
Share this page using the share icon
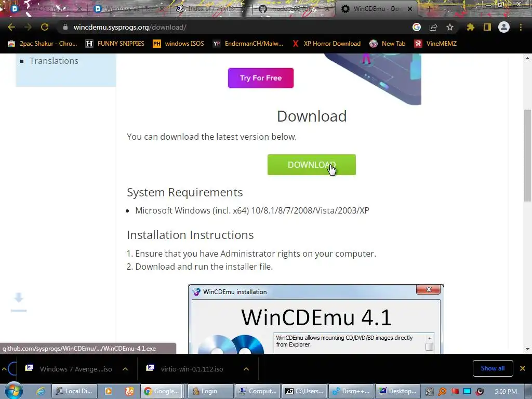point(433,27)
